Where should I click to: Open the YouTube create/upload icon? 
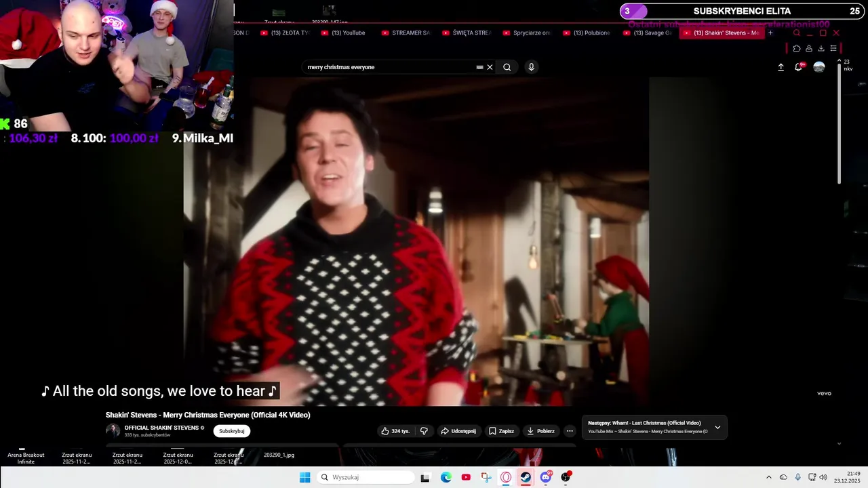(x=781, y=67)
